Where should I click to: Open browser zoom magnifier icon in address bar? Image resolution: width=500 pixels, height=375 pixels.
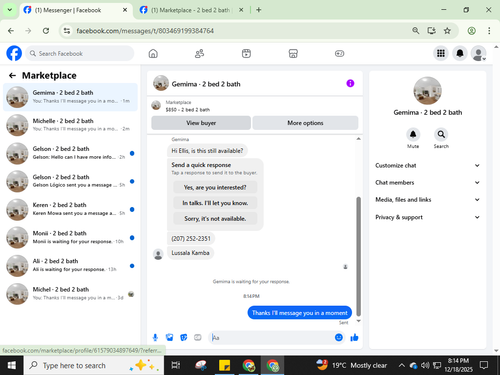[416, 31]
